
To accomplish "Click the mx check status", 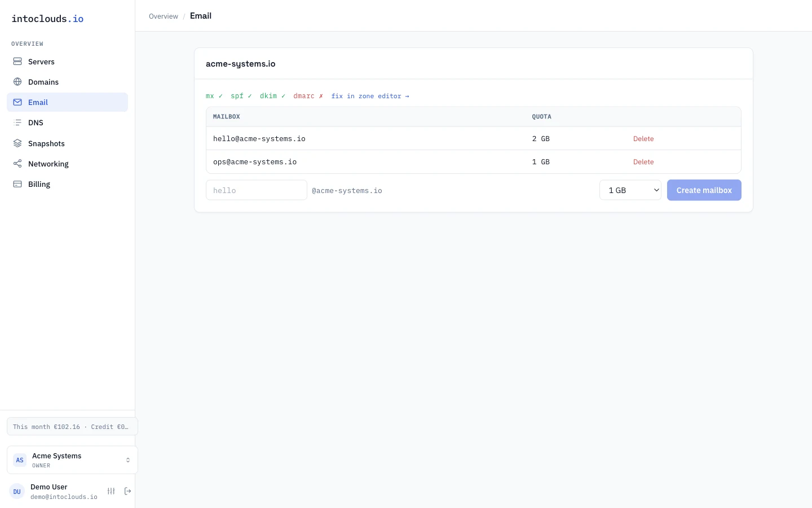I will click(214, 96).
